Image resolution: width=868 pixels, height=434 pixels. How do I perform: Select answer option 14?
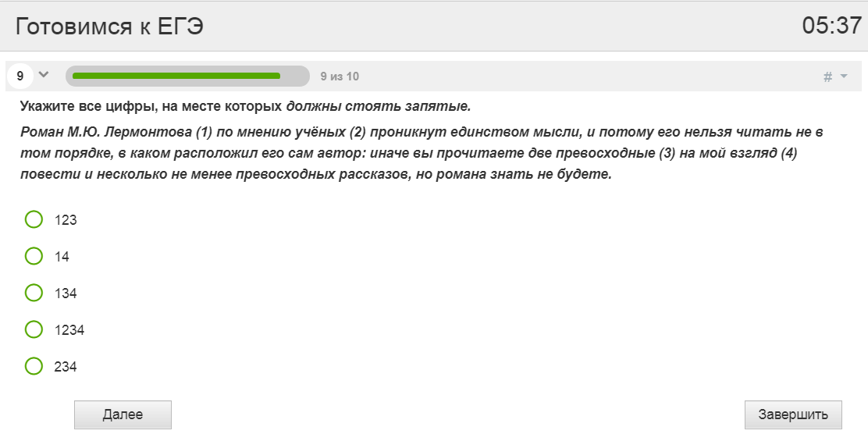pos(34,256)
